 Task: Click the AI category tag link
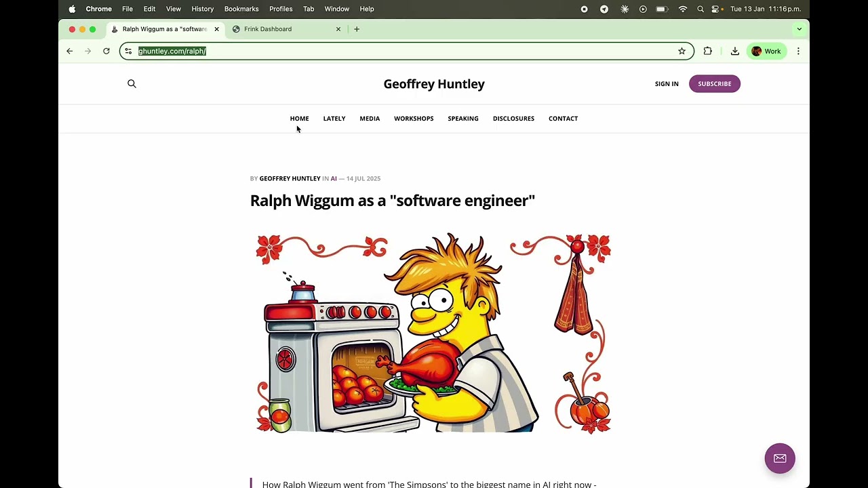click(334, 178)
